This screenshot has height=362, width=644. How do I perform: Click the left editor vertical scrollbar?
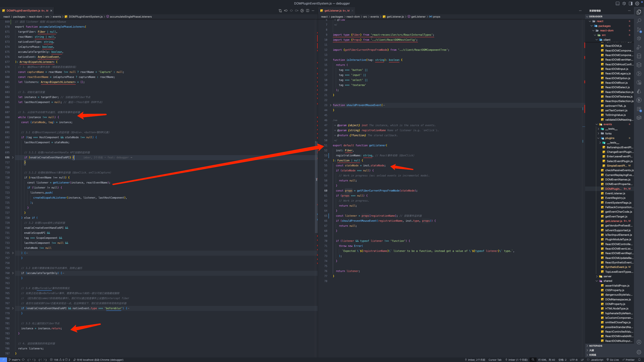(x=316, y=187)
